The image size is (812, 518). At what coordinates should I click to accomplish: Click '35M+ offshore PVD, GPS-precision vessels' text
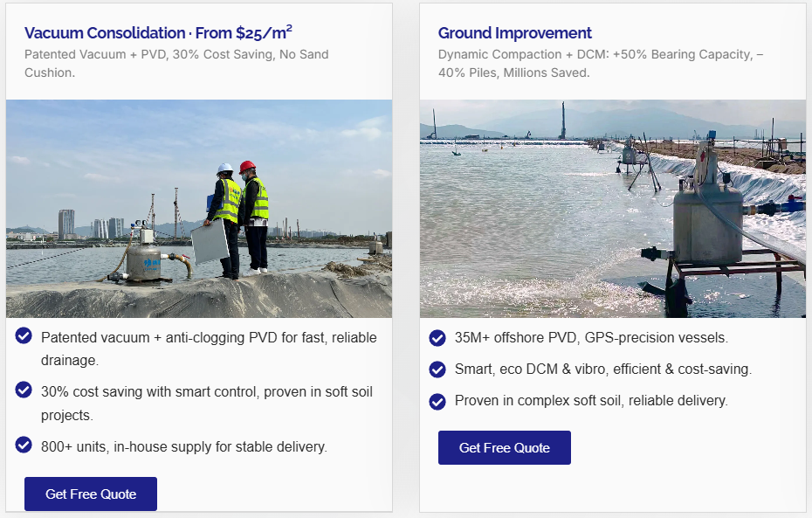(591, 337)
